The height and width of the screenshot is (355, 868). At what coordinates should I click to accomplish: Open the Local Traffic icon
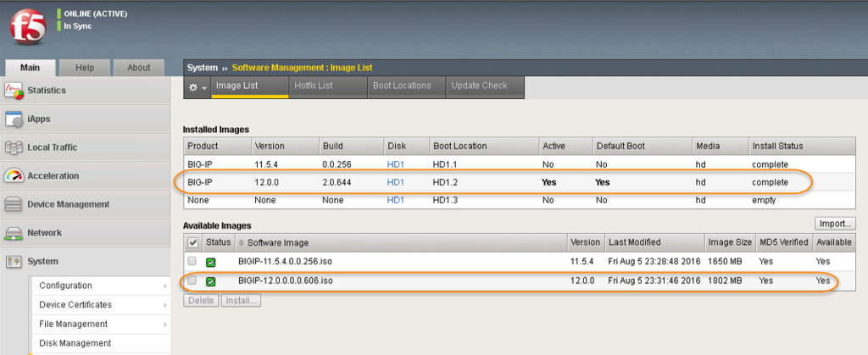tap(14, 147)
